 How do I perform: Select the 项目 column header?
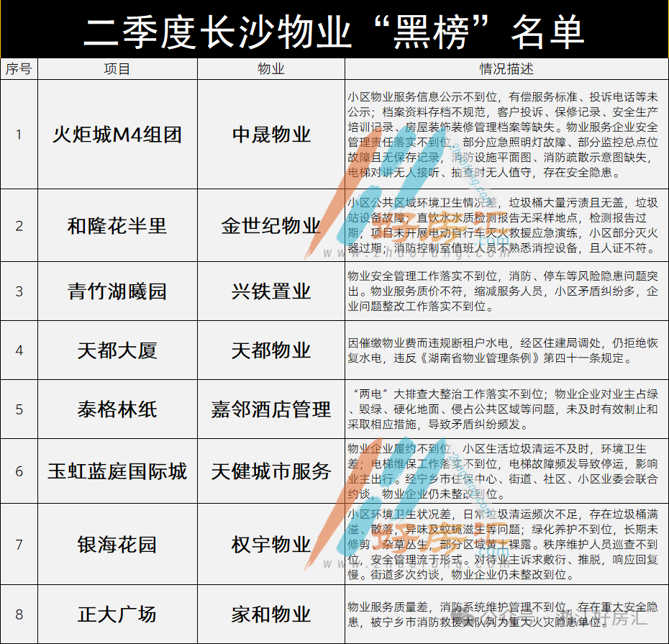(117, 68)
